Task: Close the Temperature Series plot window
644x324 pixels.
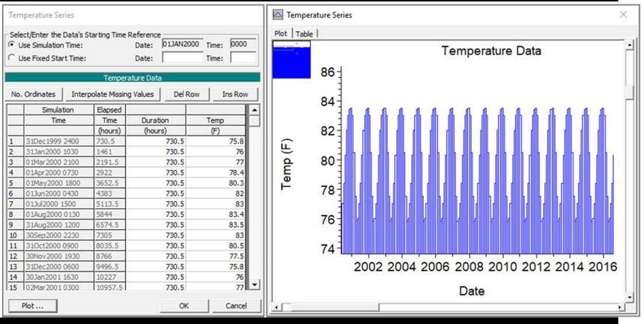Action: click(624, 15)
